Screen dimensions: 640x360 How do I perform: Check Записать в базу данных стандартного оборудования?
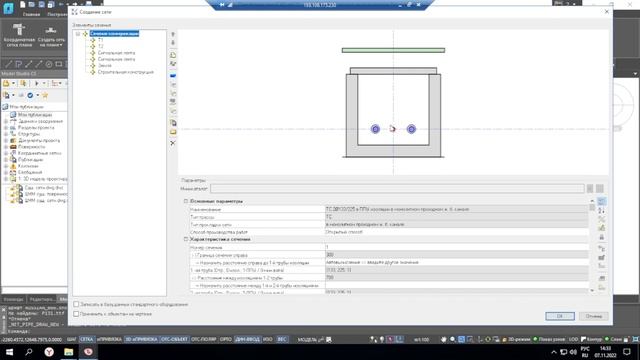coord(76,304)
